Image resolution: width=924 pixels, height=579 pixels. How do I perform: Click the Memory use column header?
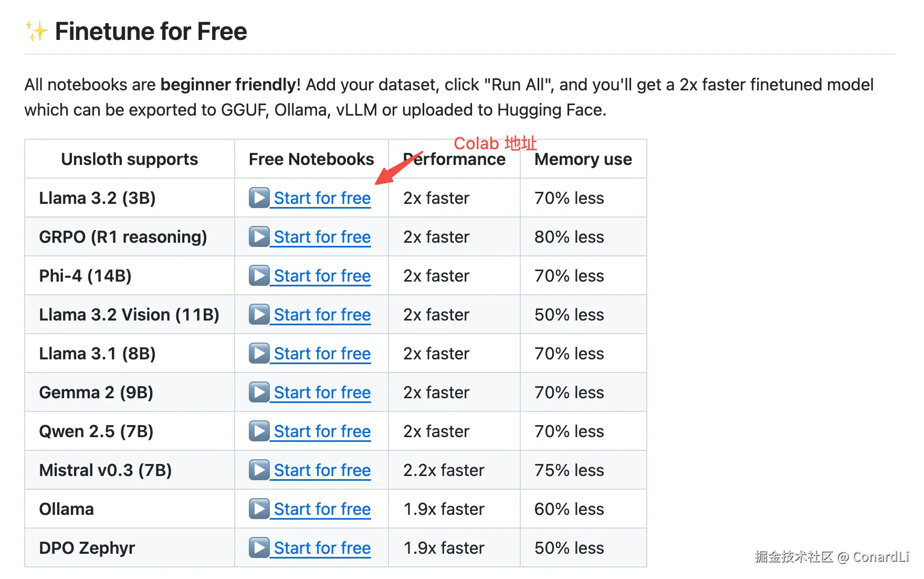tap(583, 159)
